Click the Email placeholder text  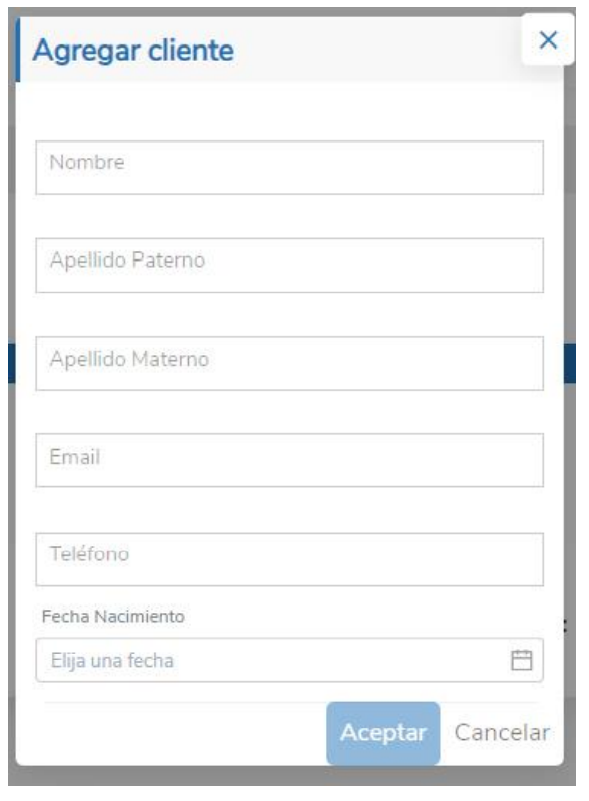coord(75,457)
